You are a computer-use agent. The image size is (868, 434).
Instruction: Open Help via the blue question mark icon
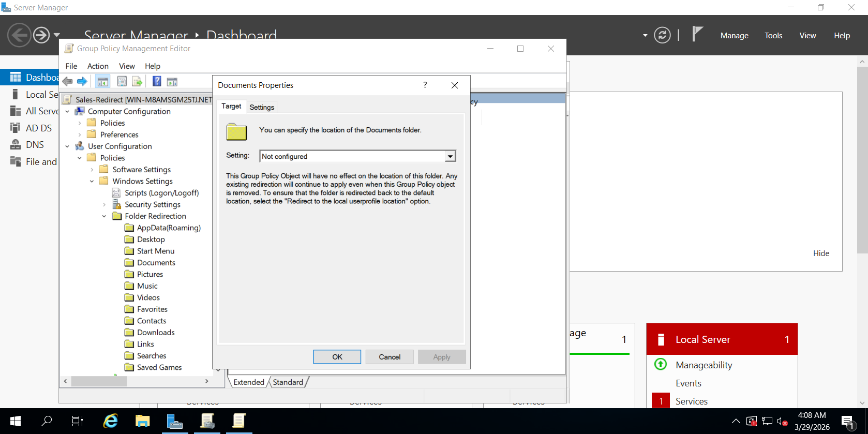pos(157,81)
